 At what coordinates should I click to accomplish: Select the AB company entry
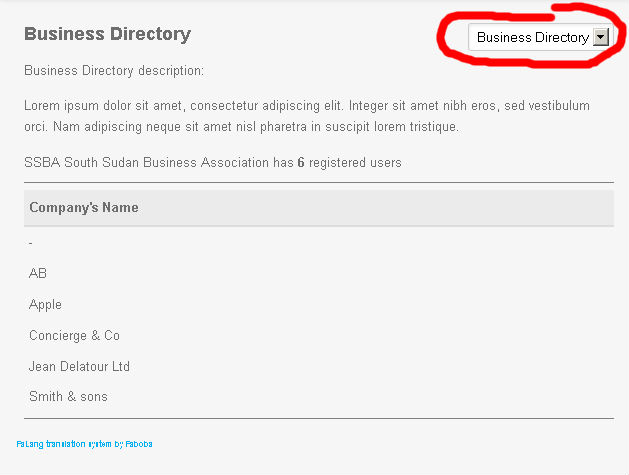coord(38,273)
